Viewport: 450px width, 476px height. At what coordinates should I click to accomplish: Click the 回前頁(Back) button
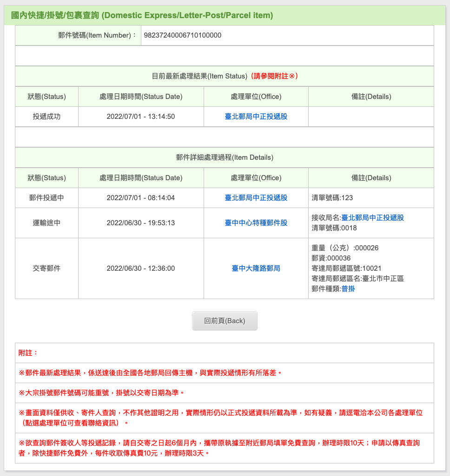point(225,321)
